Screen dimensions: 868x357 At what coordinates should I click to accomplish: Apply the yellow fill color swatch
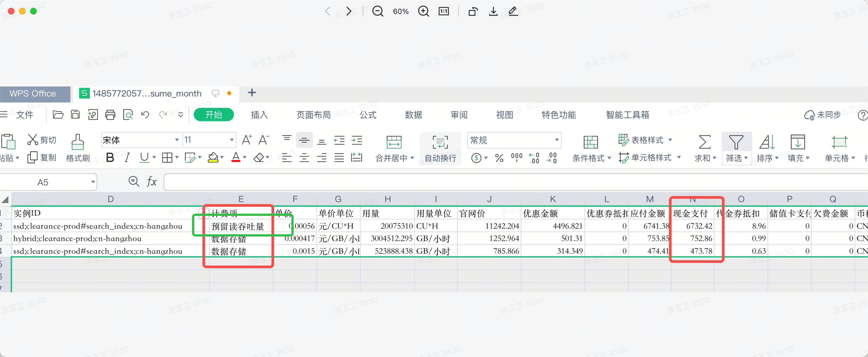(x=213, y=158)
